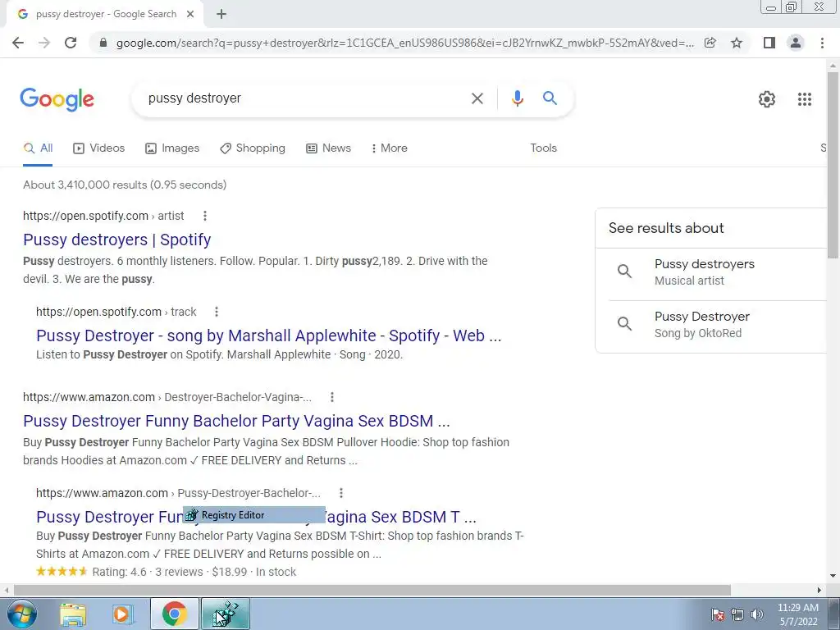The image size is (840, 630).
Task: Open the Spotify artist result link
Action: click(x=116, y=240)
